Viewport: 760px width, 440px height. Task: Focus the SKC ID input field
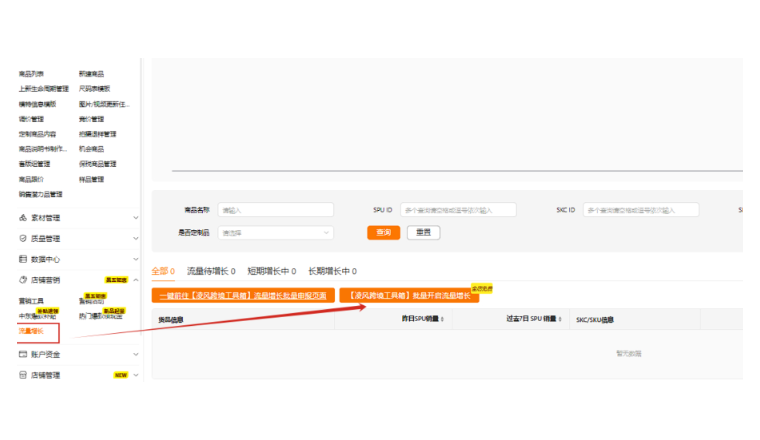[x=641, y=210]
